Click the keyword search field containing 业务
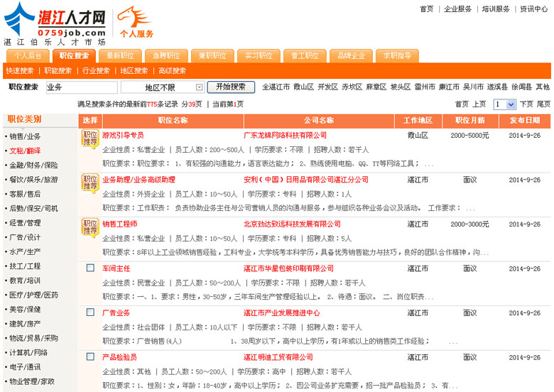The image size is (554, 392). click(81, 87)
